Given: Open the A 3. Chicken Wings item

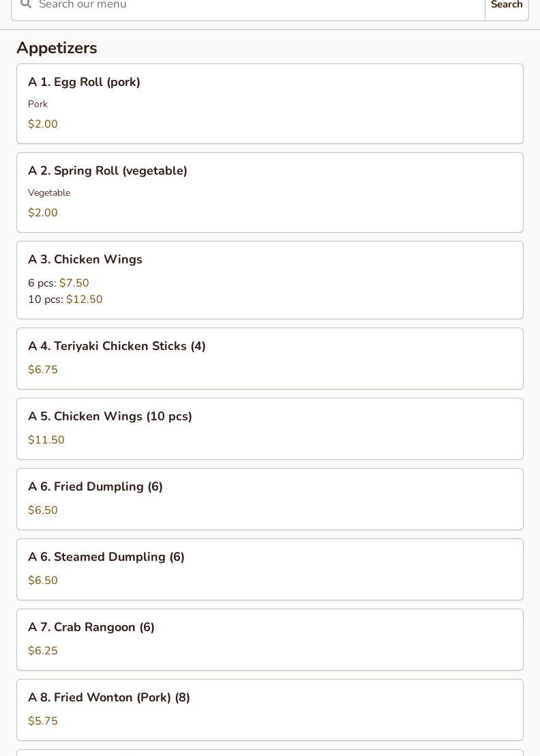Looking at the screenshot, I should [270, 280].
